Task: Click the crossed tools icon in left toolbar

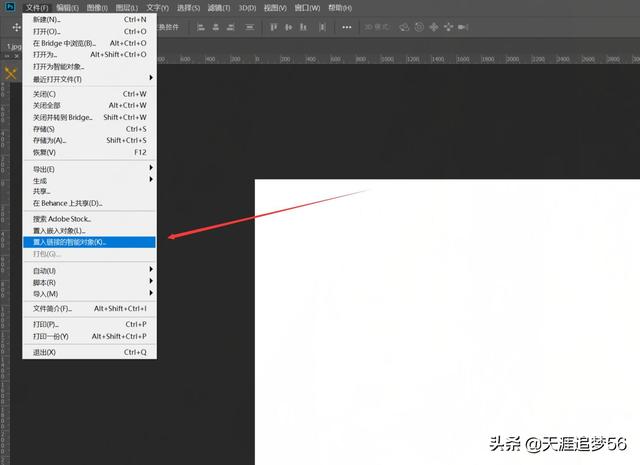Action: 11,73
